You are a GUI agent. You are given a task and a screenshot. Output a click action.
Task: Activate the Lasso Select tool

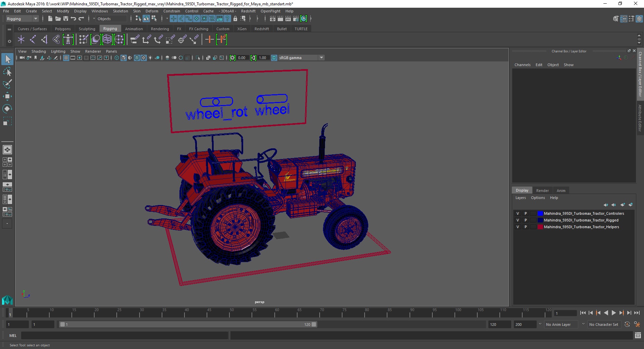(7, 72)
